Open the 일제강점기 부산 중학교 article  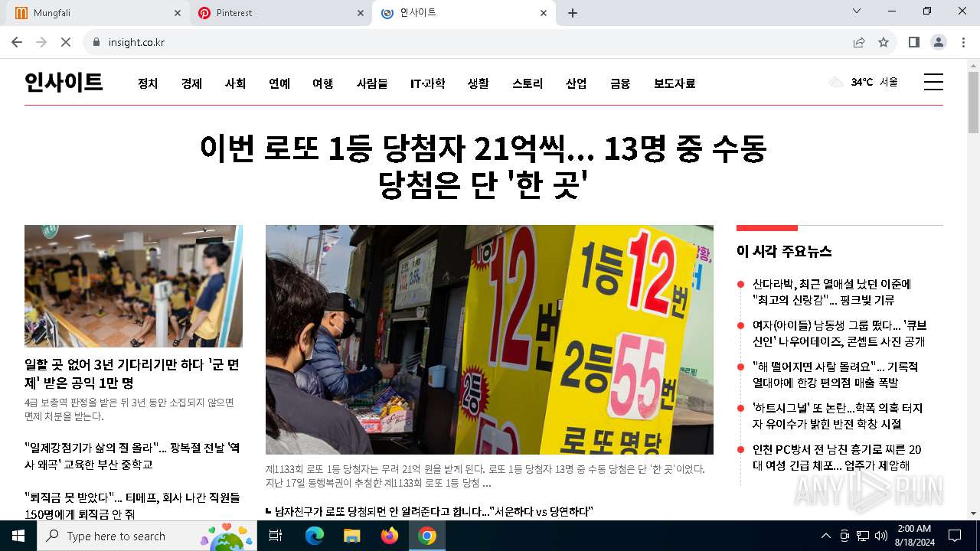coord(132,456)
